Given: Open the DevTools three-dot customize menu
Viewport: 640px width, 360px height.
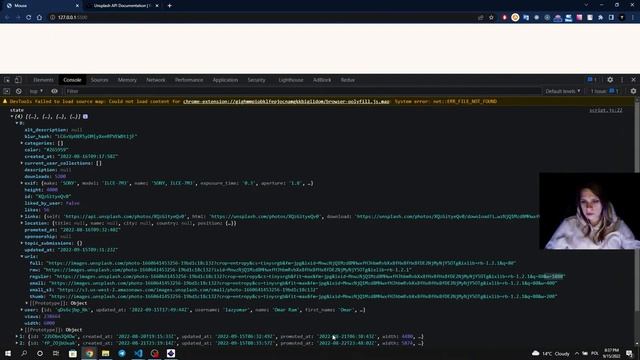Looking at the screenshot, I should [622, 80].
